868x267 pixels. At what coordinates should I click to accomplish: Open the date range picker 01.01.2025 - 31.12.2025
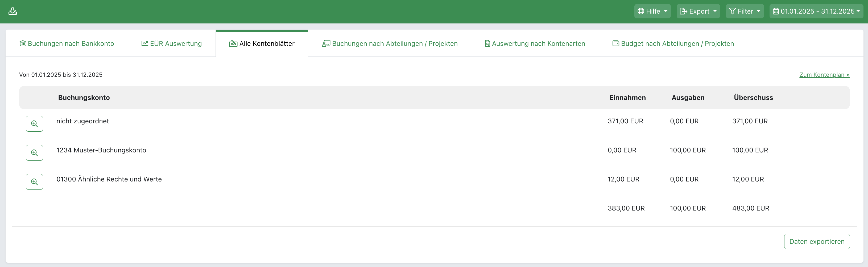click(816, 11)
